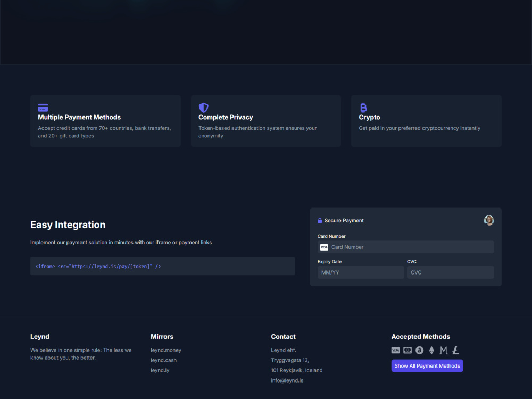Click the Bitcoin icon under Accepted Methods
532x399 pixels.
[420, 351]
